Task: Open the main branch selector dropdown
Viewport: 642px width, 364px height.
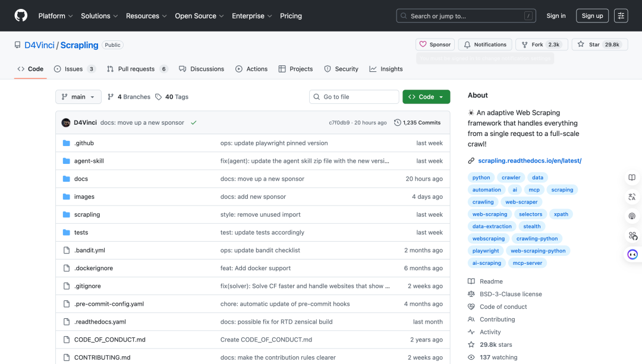Action: [78, 97]
